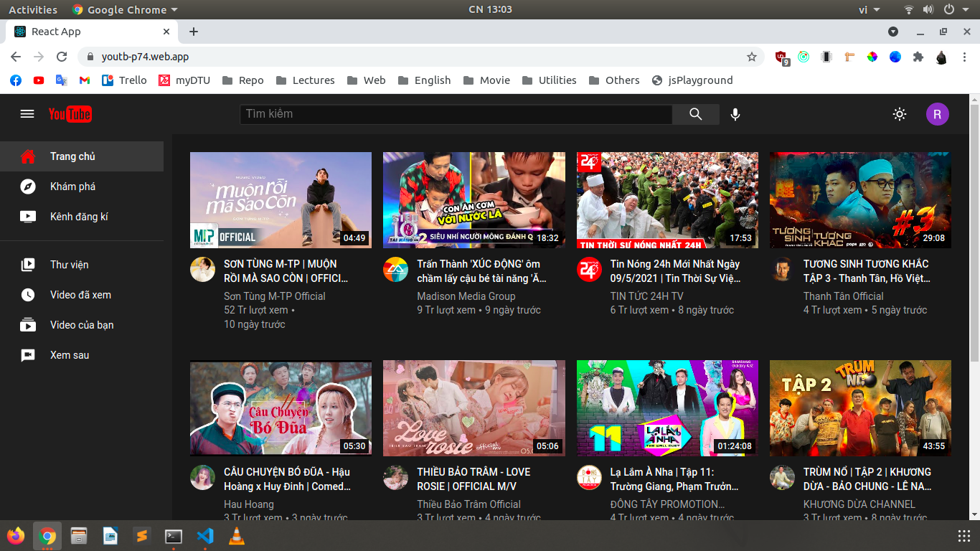Open Sơn Tùng M-TP channel avatar

tap(202, 270)
